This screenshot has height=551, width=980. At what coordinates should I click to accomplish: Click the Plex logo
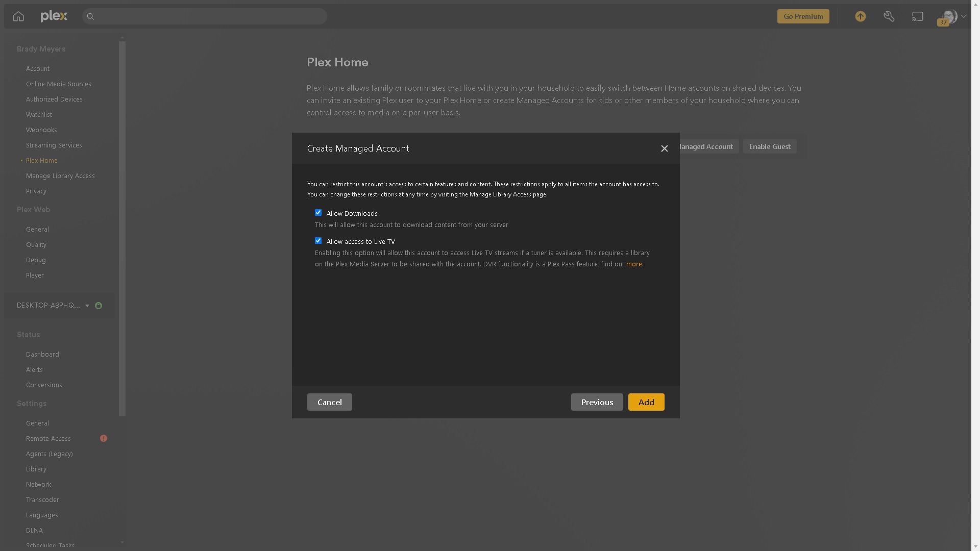[54, 16]
